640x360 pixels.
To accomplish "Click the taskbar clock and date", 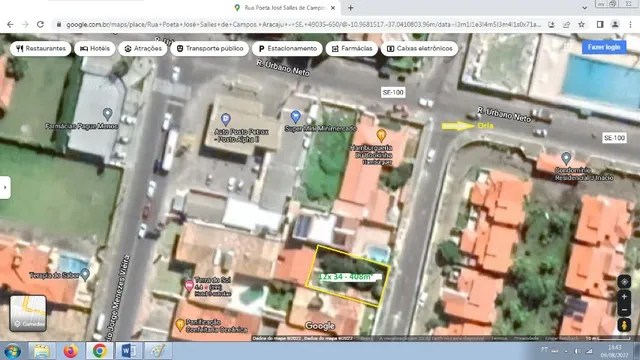I will [x=615, y=351].
